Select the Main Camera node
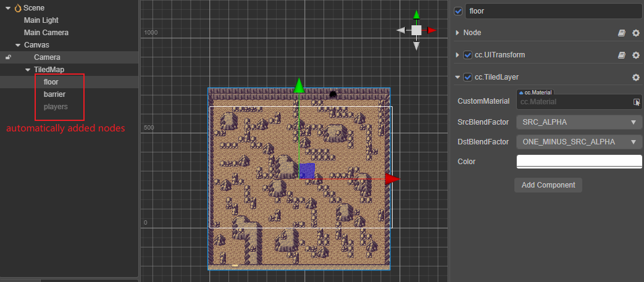This screenshot has height=282, width=644. [x=46, y=32]
